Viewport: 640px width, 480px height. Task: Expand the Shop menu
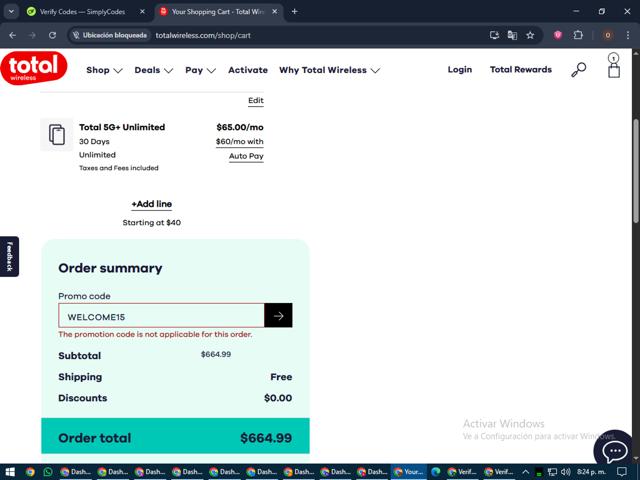[x=104, y=70]
